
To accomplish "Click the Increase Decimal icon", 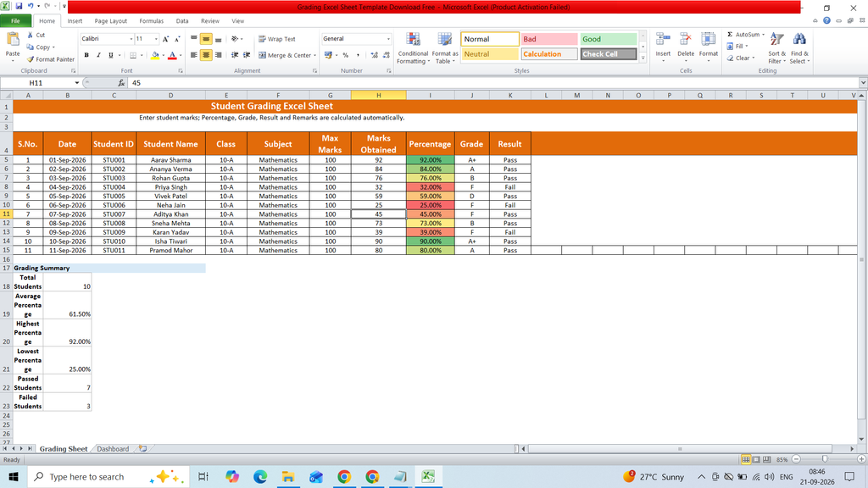I will [374, 55].
